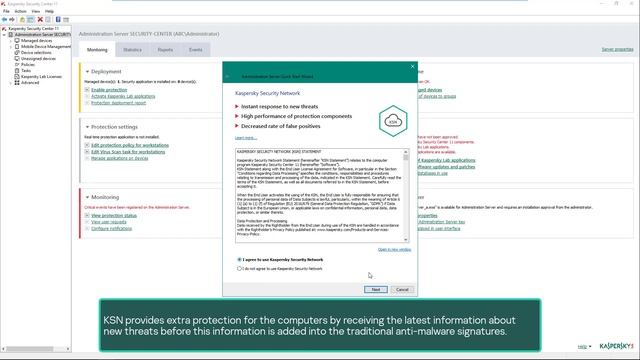This screenshot has height=360, width=640.
Task: Click the last toolbar icon for the action pane
Action: [x=66, y=19]
